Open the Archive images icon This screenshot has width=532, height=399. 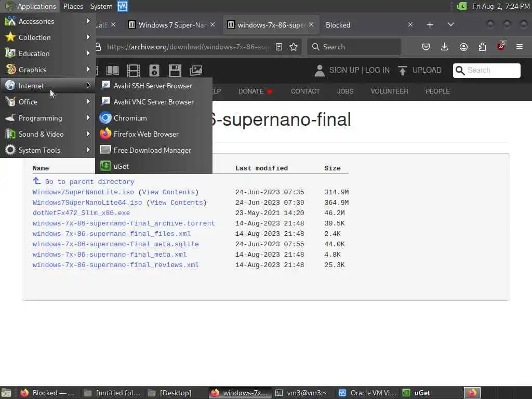196,70
